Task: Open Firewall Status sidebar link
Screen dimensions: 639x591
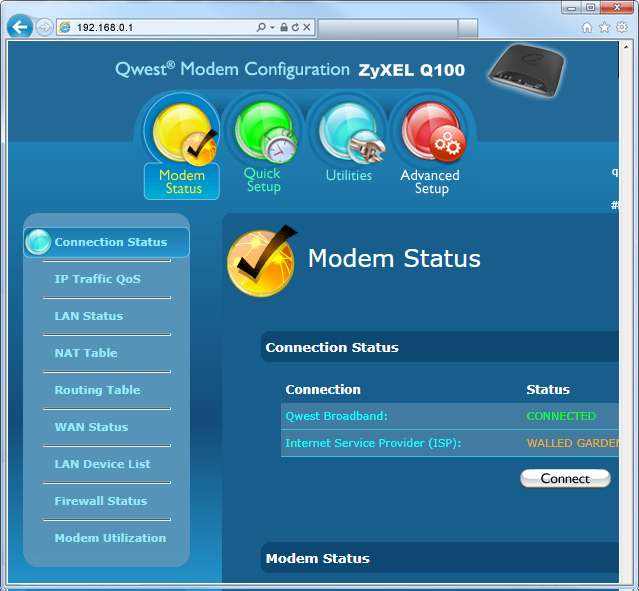Action: click(101, 501)
